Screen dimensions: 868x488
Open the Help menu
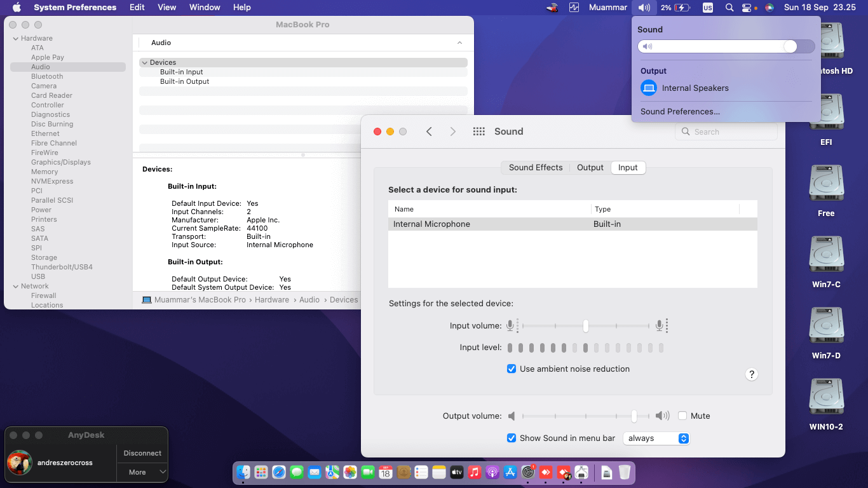[242, 8]
